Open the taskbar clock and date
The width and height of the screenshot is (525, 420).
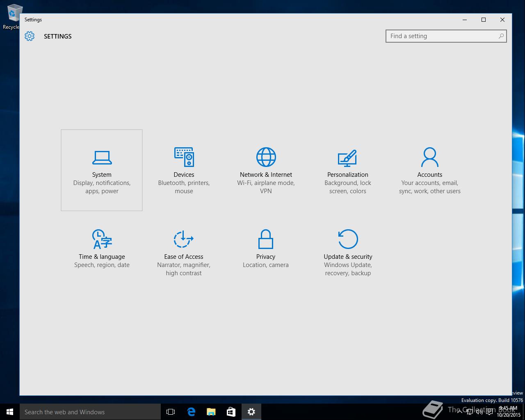click(x=509, y=412)
